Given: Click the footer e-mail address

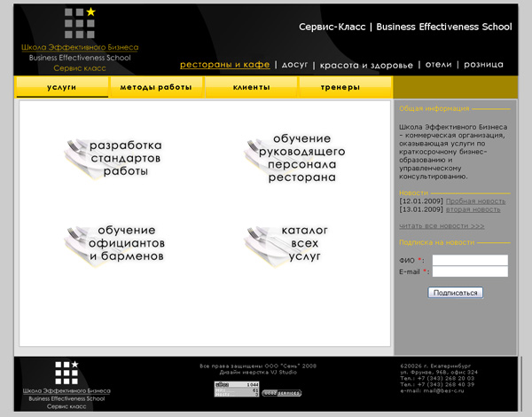Looking at the screenshot, I should point(442,390).
